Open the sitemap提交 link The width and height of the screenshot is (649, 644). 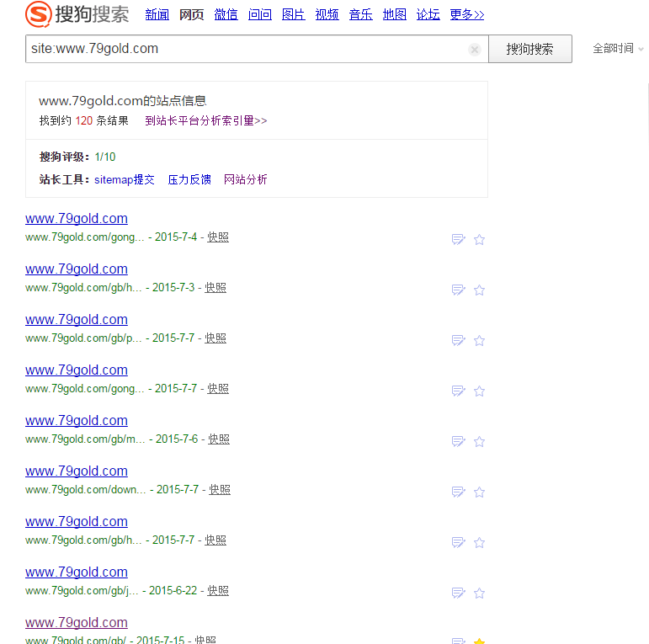pyautogui.click(x=125, y=179)
